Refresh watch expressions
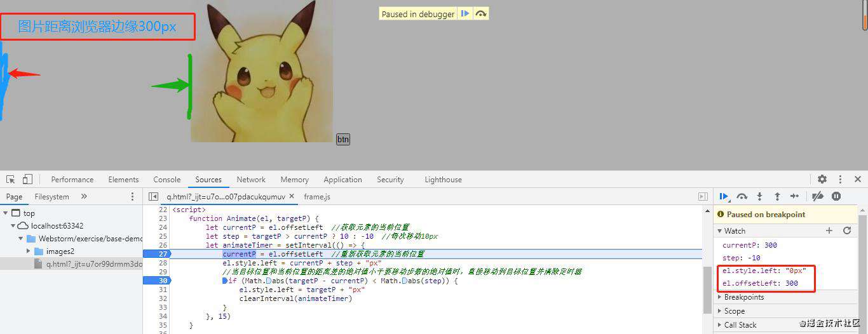This screenshot has height=334, width=868. (x=846, y=230)
